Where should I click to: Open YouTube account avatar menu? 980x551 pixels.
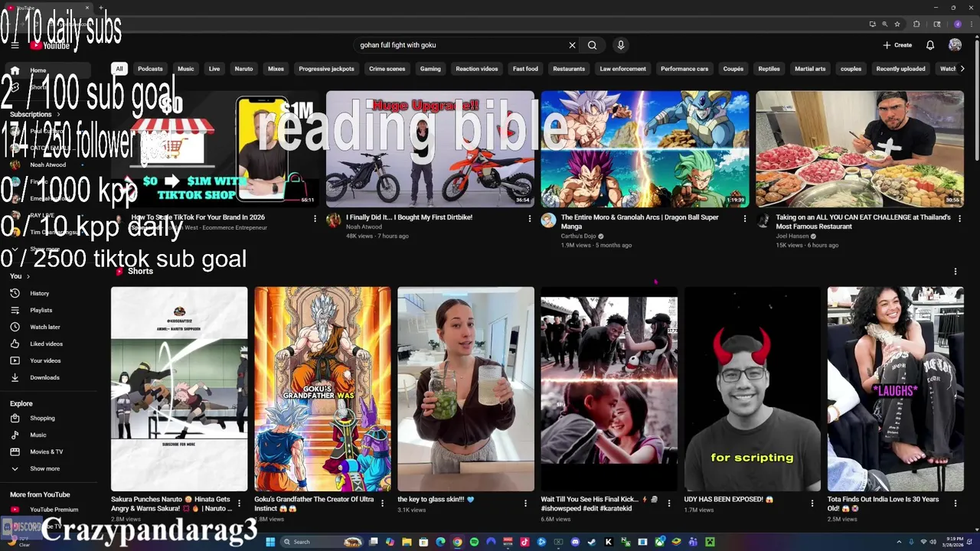click(x=955, y=45)
